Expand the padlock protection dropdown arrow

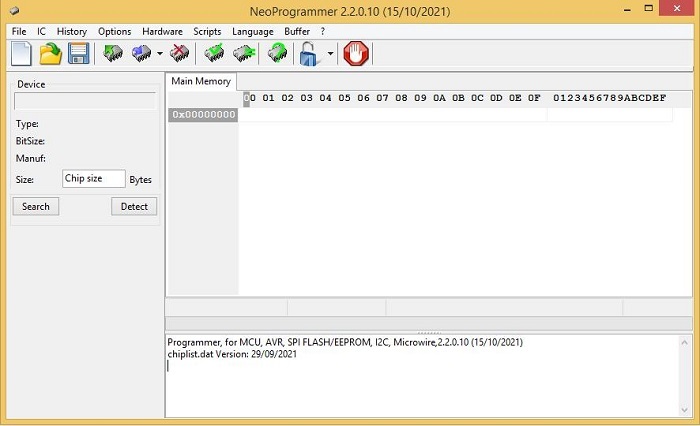click(x=330, y=54)
